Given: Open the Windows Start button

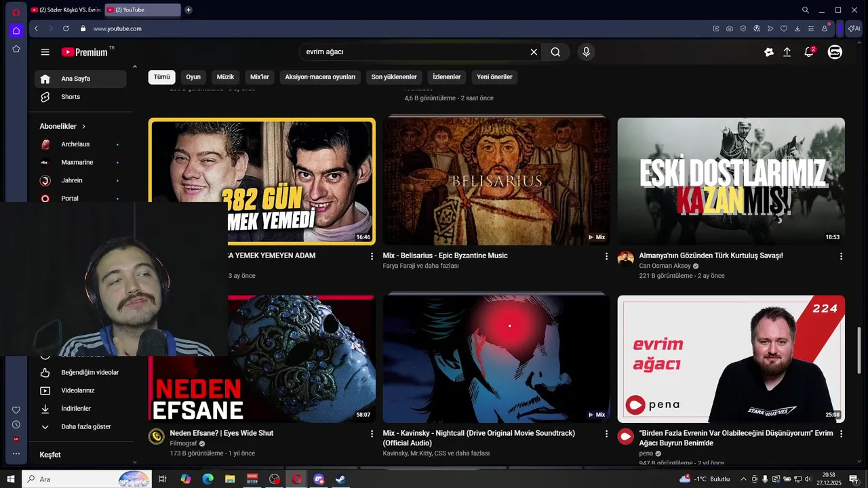Looking at the screenshot, I should point(11,479).
